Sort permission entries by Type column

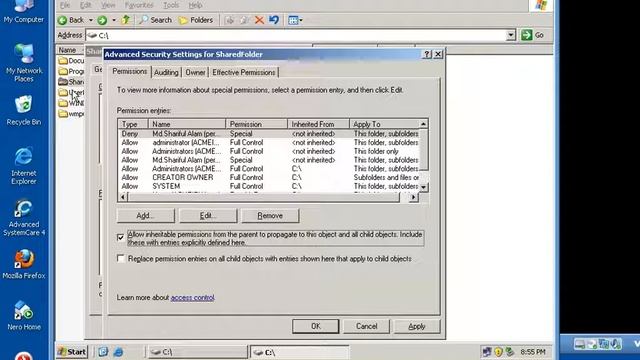(x=133, y=124)
